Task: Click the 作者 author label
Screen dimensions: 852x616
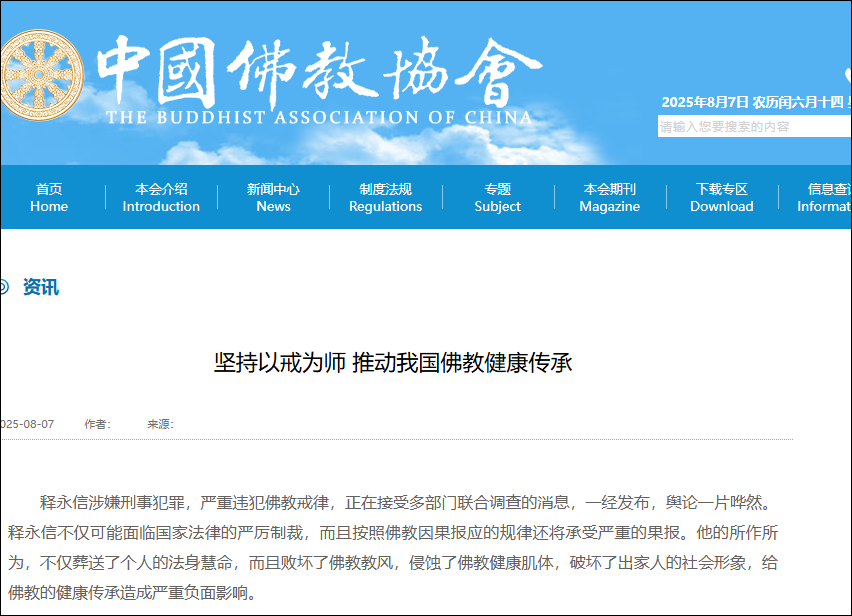Action: (x=97, y=424)
